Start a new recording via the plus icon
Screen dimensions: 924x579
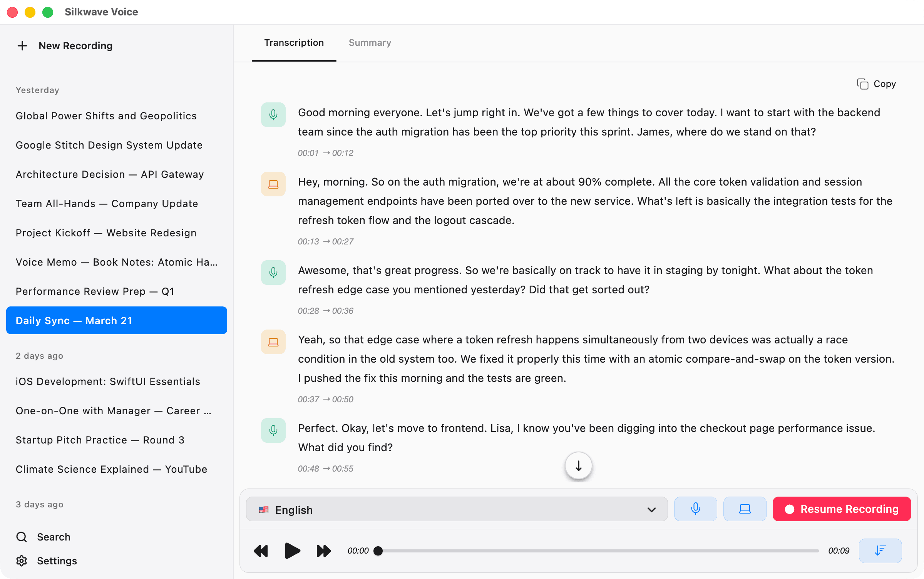click(x=22, y=46)
